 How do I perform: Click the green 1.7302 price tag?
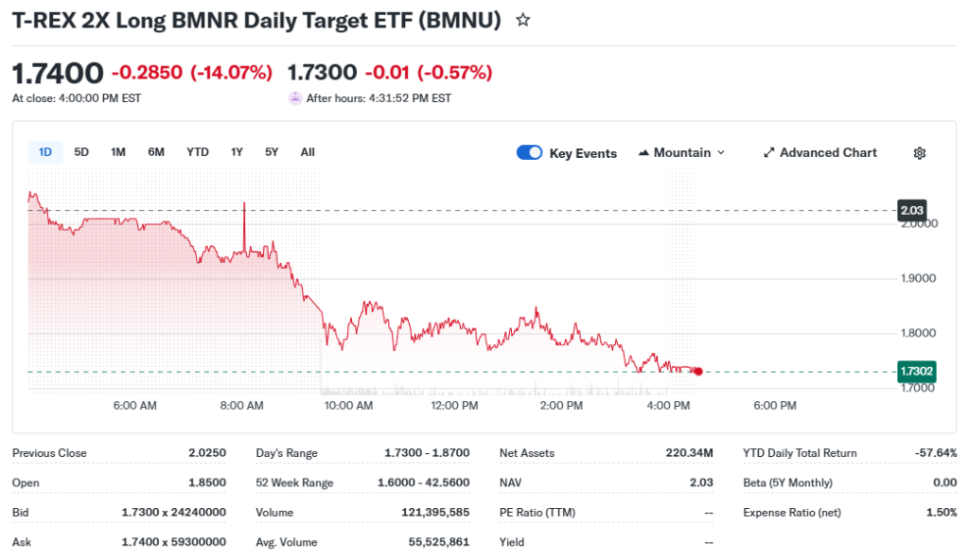click(x=916, y=372)
